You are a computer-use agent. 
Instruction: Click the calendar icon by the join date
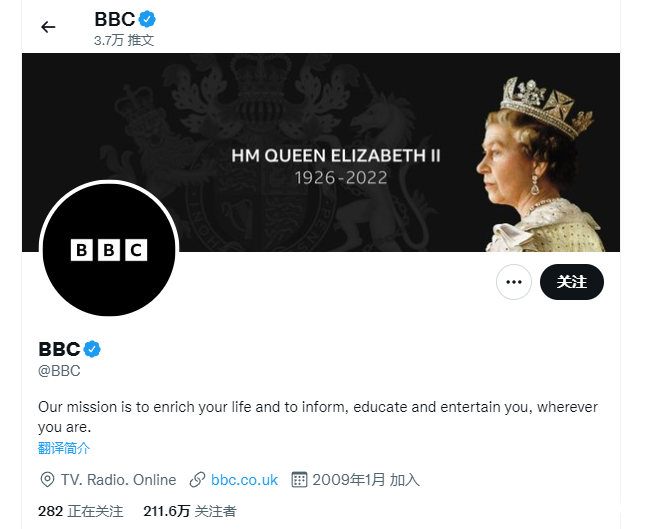point(298,480)
